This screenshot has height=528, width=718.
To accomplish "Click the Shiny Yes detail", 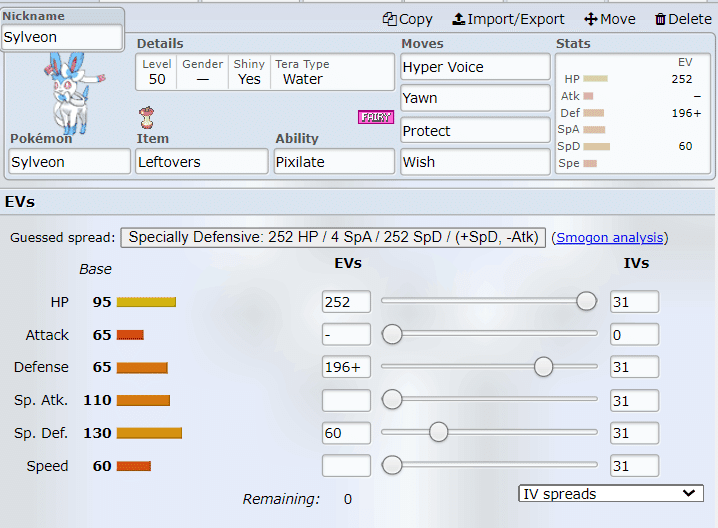I will point(249,72).
